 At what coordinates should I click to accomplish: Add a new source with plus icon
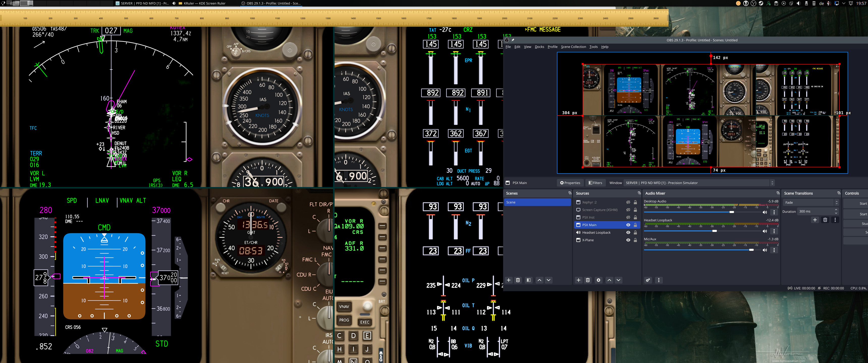[x=579, y=280]
